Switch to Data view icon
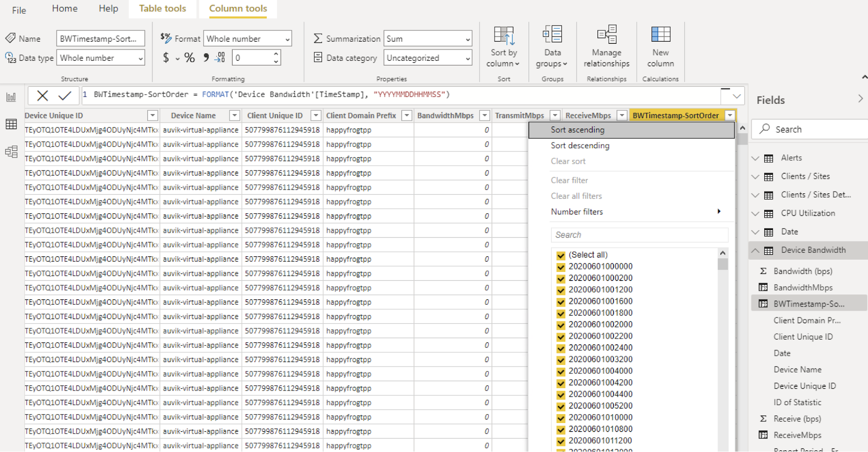The image size is (868, 452). (x=11, y=124)
